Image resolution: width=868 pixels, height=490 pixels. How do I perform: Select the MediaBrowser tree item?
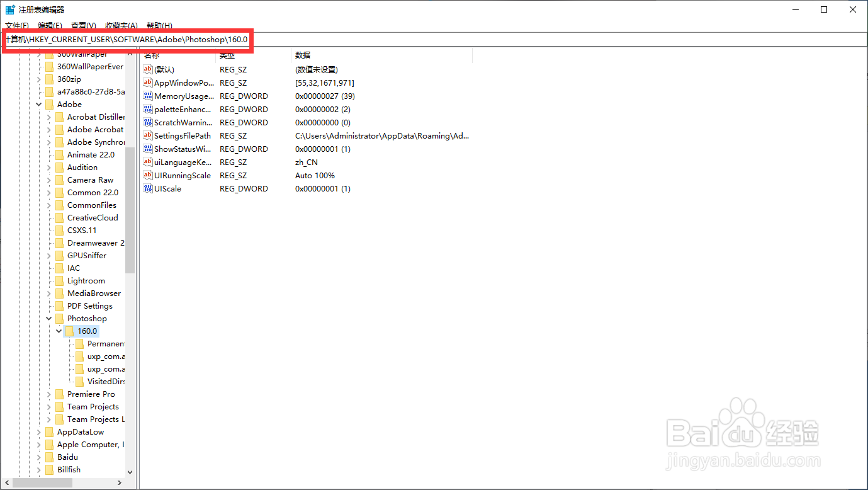pos(94,293)
